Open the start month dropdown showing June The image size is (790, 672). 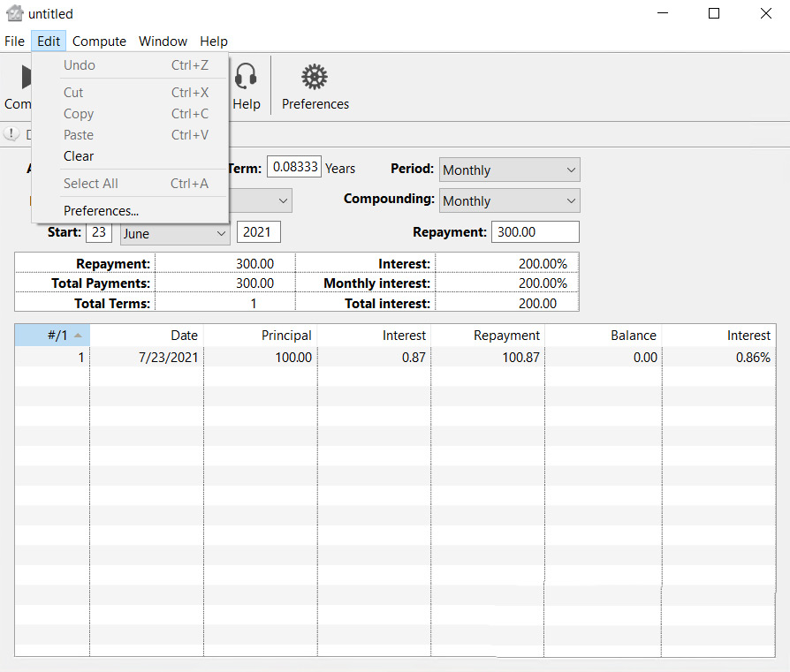tap(175, 233)
